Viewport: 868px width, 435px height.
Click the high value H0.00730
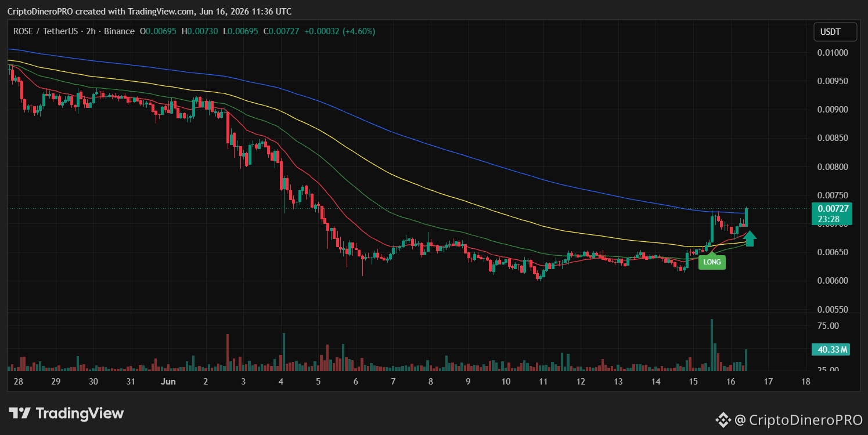tap(200, 31)
